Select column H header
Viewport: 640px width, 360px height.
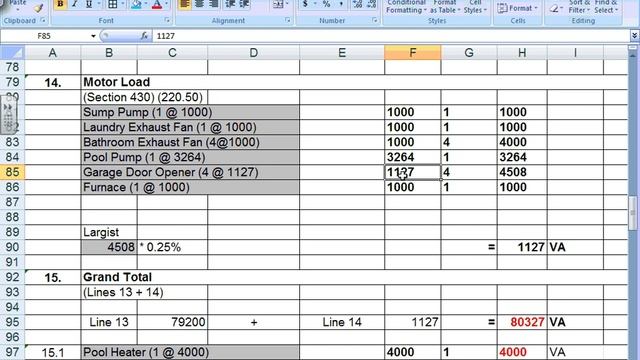coord(522,53)
